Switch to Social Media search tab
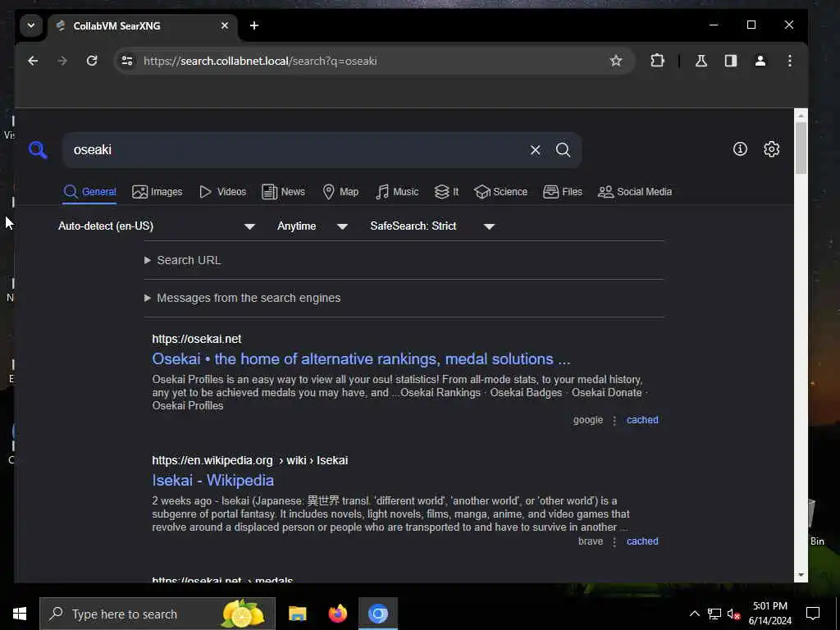This screenshot has height=630, width=840. click(635, 192)
